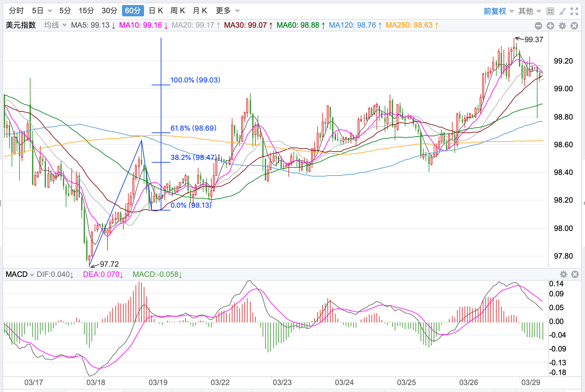Switch to the 日K daily chart tab

click(156, 11)
